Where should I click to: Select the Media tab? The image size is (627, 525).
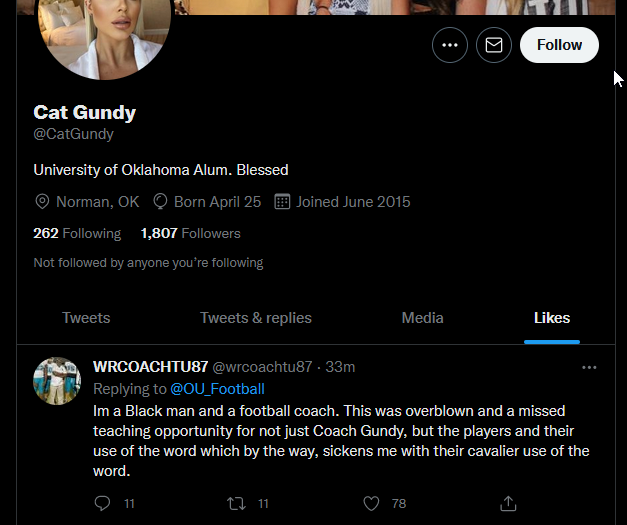tap(422, 318)
